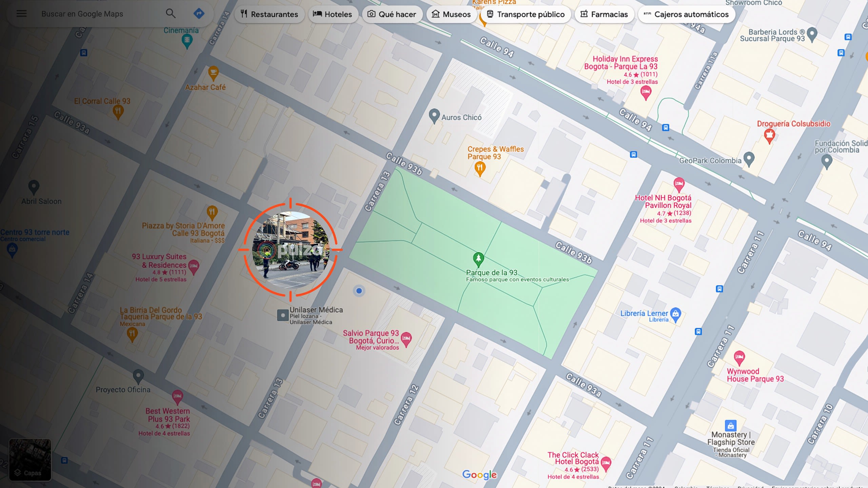
Task: Click the Best Western Plus 93 Park hotel pin
Action: (177, 398)
